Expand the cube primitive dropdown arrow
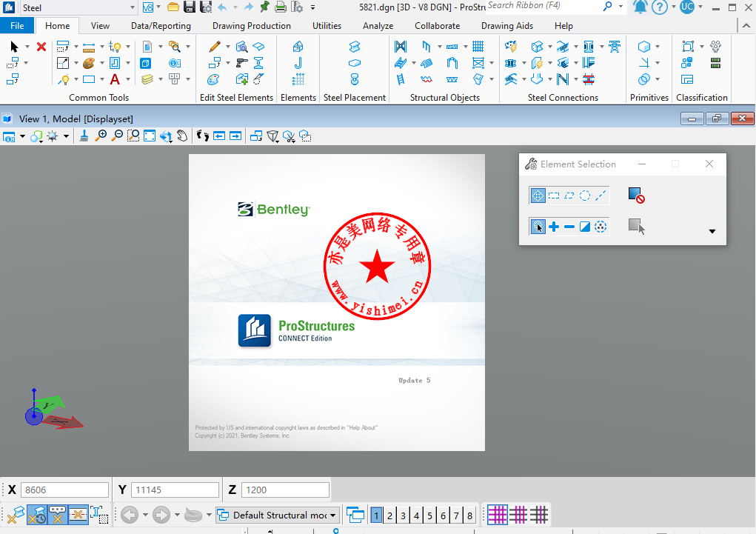 (658, 47)
